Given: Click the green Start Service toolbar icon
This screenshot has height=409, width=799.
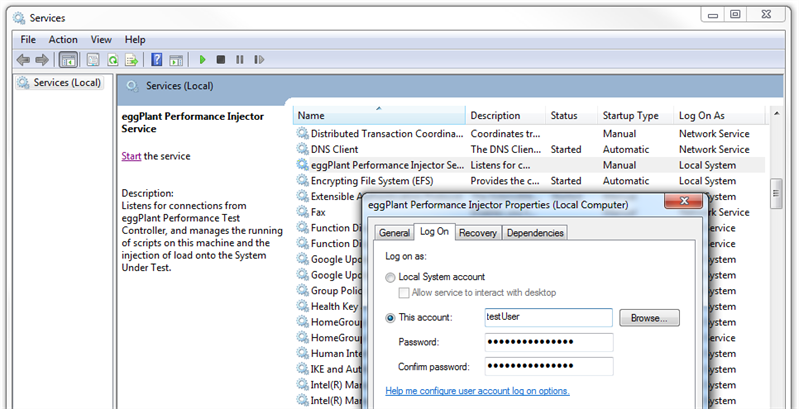Looking at the screenshot, I should tap(203, 60).
